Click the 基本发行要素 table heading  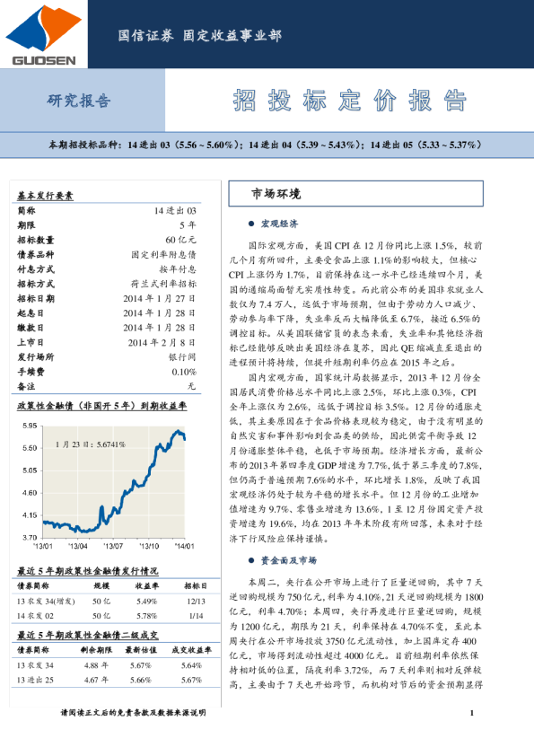point(45,196)
